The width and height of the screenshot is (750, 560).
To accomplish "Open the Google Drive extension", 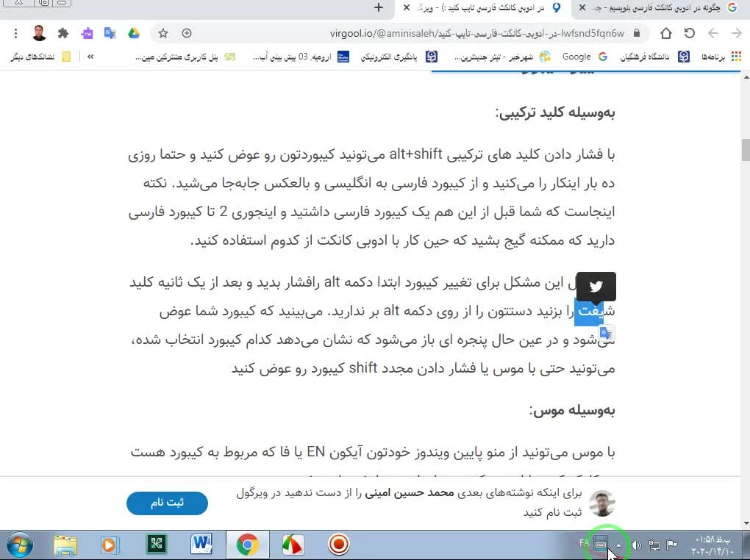I will [x=134, y=33].
